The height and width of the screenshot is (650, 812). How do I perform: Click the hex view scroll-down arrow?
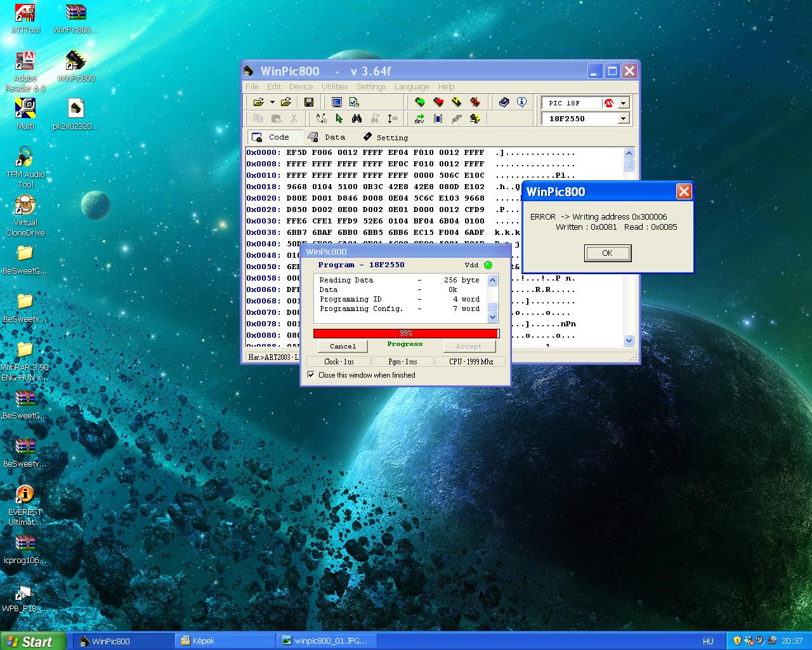coord(629,340)
